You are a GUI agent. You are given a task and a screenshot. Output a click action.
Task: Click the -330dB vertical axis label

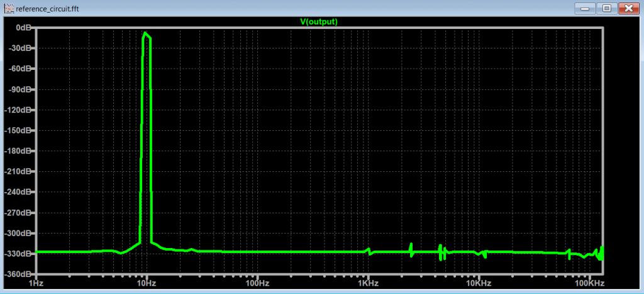(x=19, y=254)
